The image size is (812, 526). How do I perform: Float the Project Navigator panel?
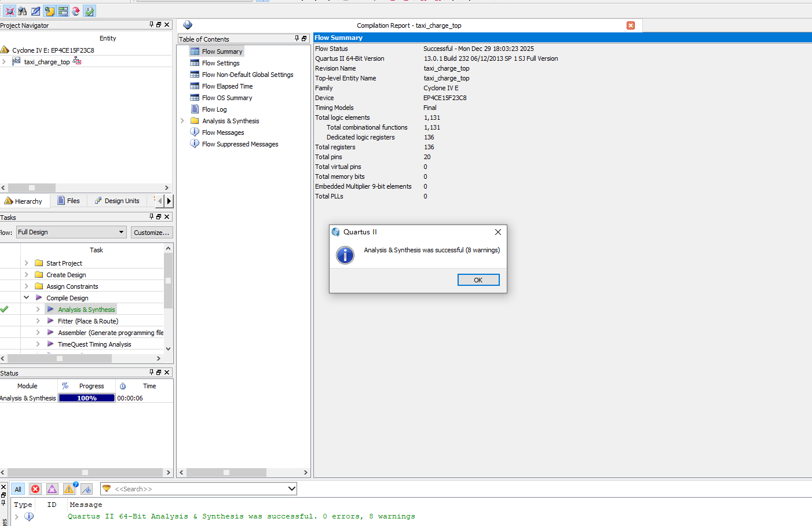pos(159,24)
